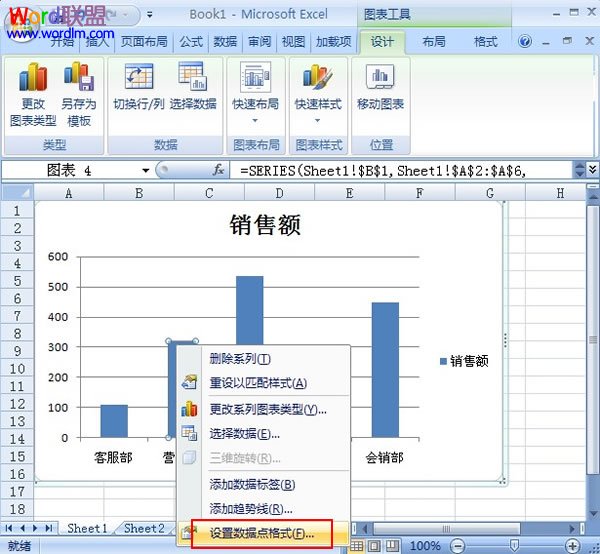Go to first sheet navigation arrow
This screenshot has width=600, height=554.
pyautogui.click(x=9, y=528)
